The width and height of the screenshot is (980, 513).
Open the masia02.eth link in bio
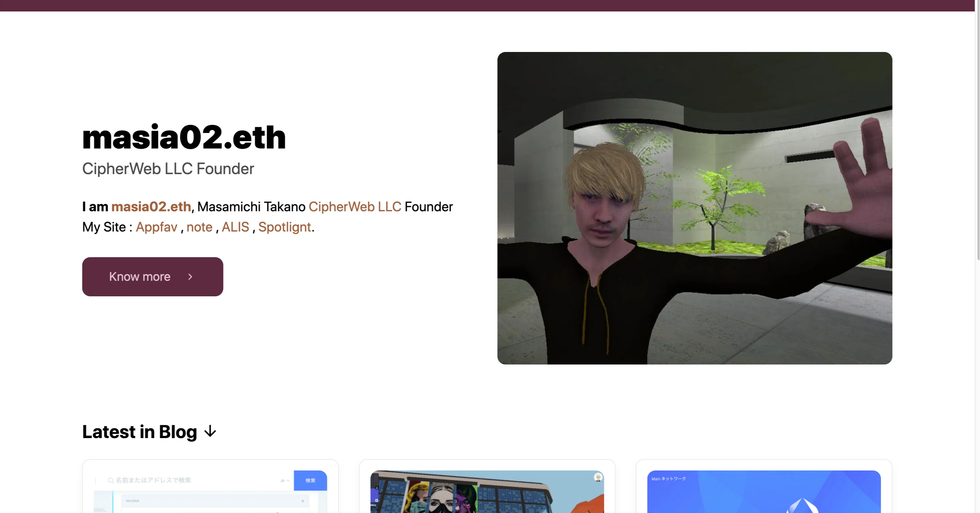pyautogui.click(x=151, y=207)
